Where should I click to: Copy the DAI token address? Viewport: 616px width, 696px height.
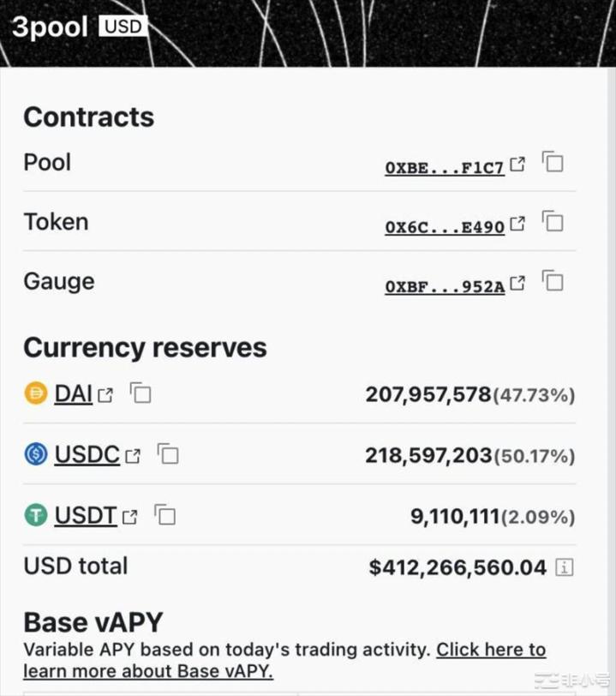coord(140,393)
